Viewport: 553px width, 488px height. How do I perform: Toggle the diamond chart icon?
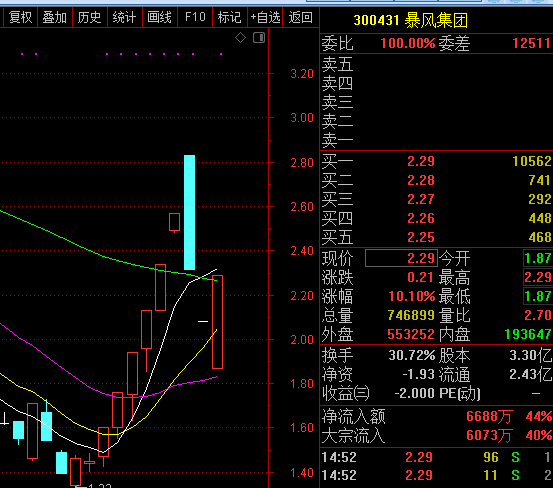pyautogui.click(x=241, y=37)
